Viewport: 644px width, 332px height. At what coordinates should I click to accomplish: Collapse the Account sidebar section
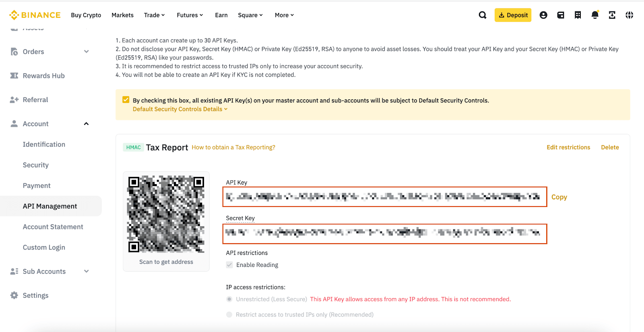pos(86,124)
